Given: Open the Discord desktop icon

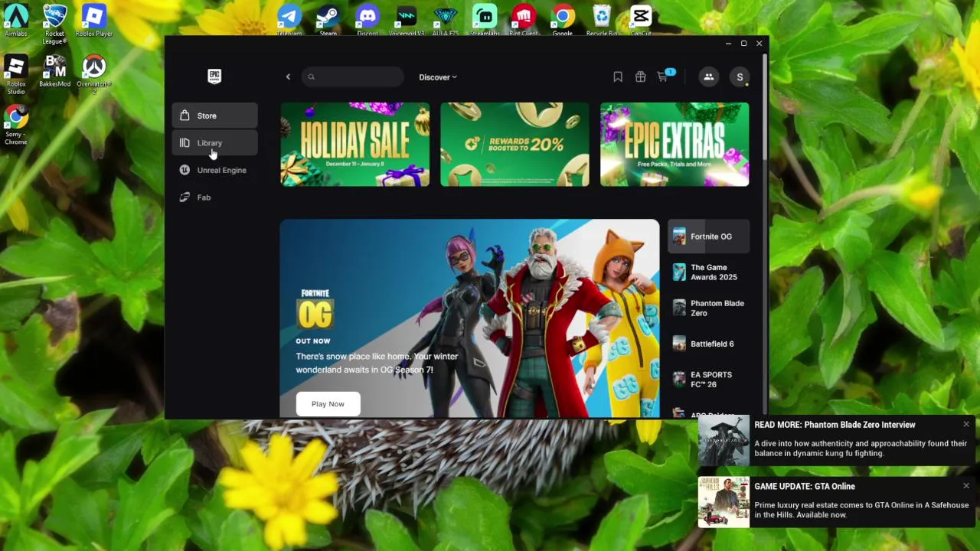Looking at the screenshot, I should pos(367,20).
